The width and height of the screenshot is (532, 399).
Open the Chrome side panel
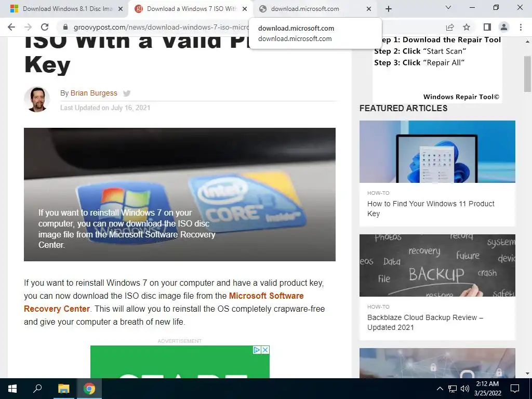(x=487, y=27)
